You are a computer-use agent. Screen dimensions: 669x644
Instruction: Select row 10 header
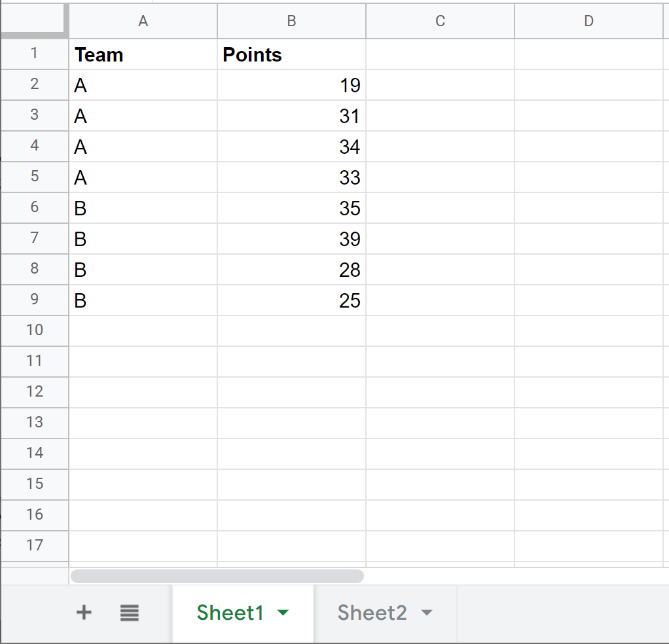pos(34,330)
